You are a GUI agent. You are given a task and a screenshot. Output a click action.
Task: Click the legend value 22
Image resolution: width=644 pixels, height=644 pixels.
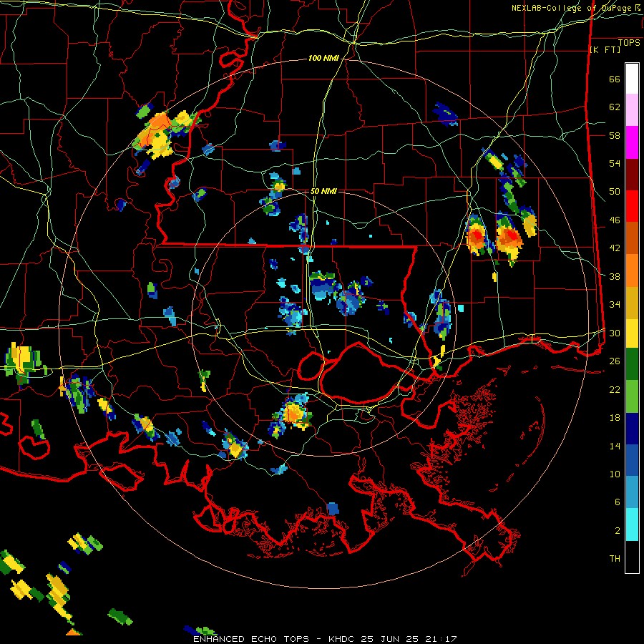615,389
